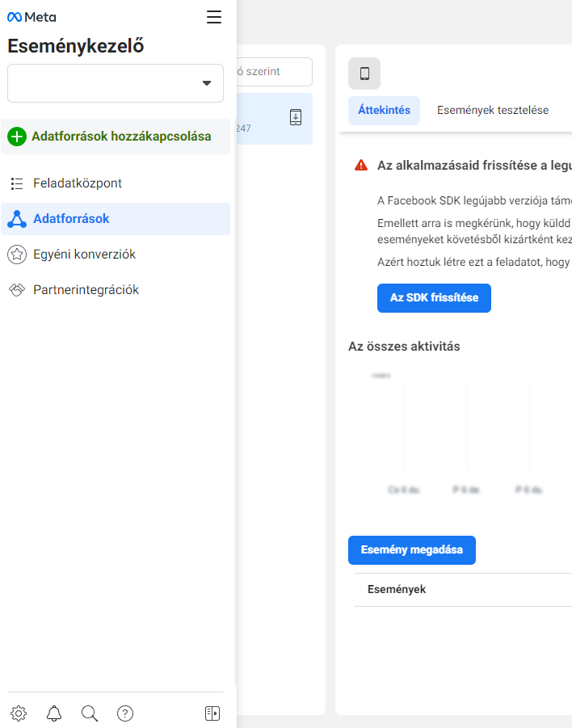The height and width of the screenshot is (728, 572).
Task: Switch to Események tesztelése tab
Action: (493, 111)
